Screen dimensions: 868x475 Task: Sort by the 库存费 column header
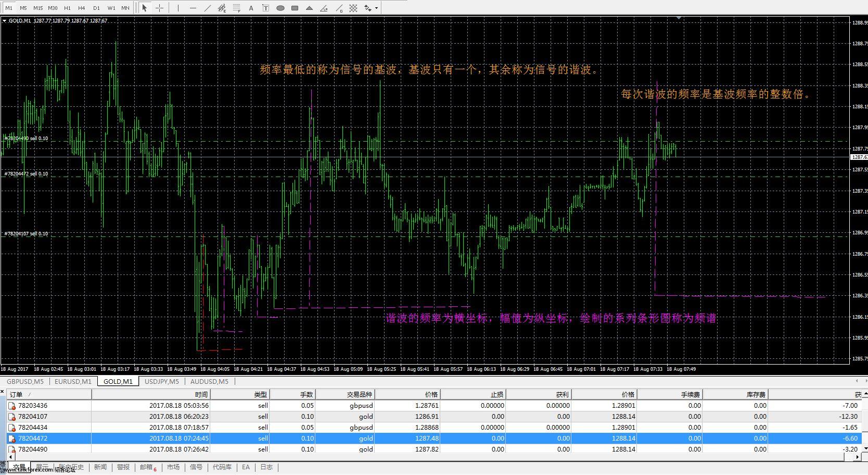click(x=736, y=395)
